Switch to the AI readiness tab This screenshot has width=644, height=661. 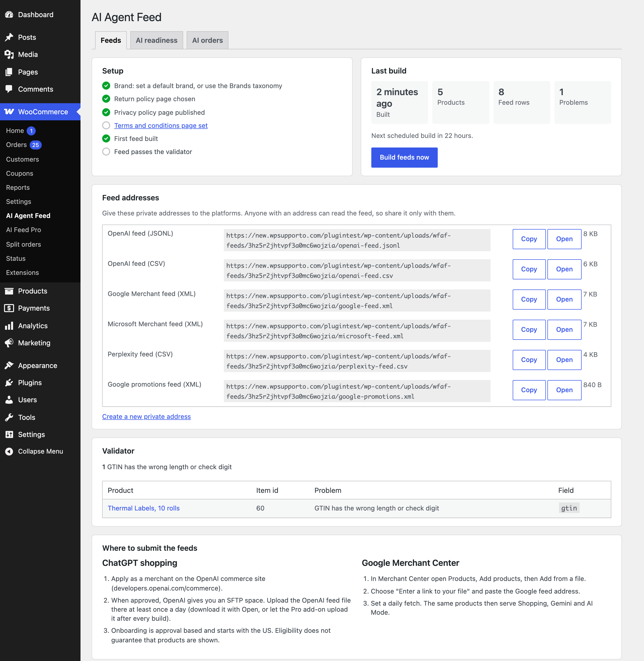click(x=157, y=40)
